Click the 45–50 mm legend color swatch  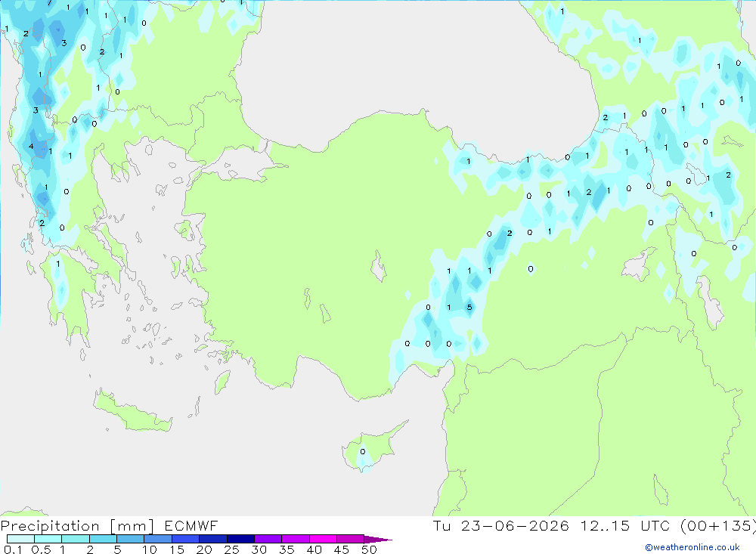pyautogui.click(x=350, y=539)
